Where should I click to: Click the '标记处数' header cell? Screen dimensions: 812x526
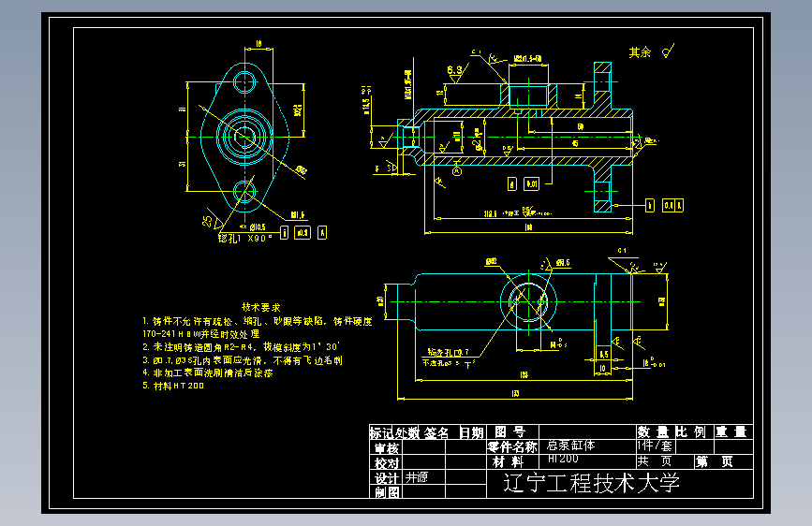click(x=394, y=432)
